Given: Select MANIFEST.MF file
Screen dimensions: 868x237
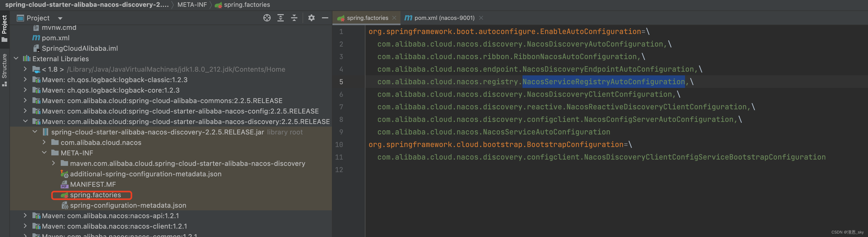Looking at the screenshot, I should [93, 184].
